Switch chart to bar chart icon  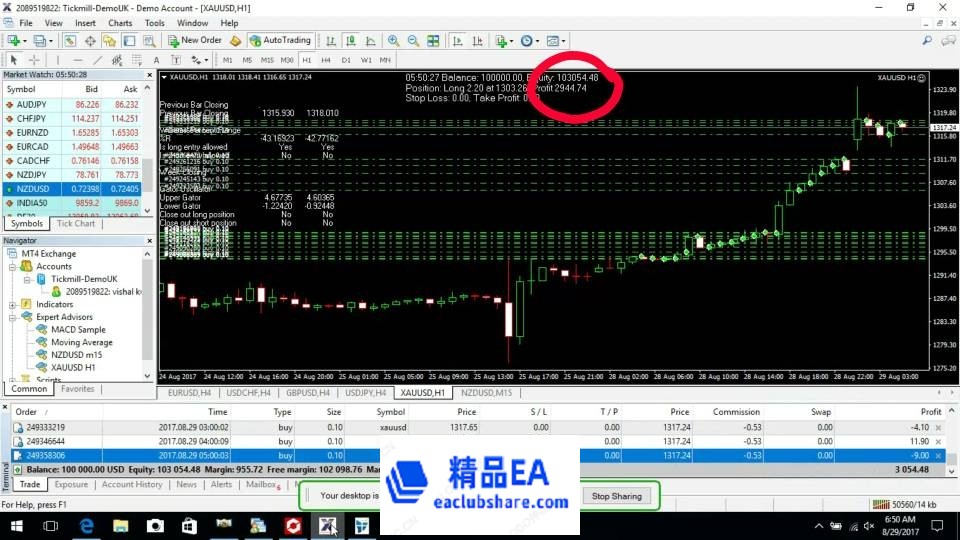pyautogui.click(x=331, y=40)
